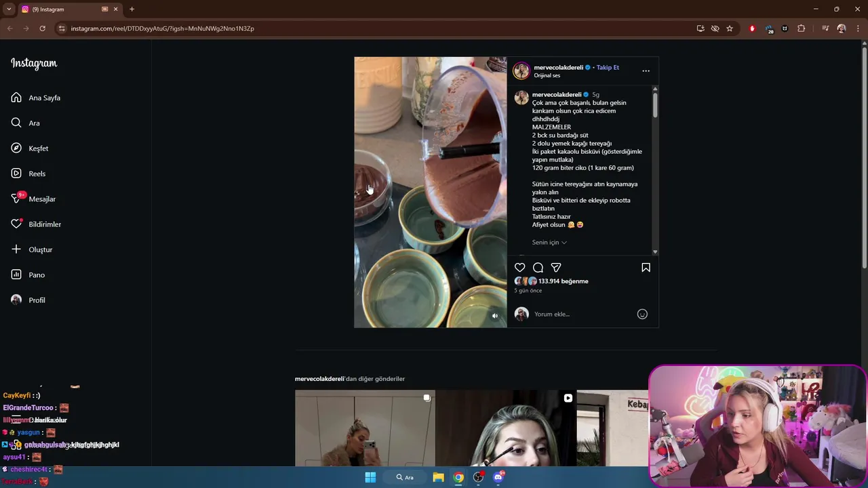Select the (9) Instagram tab

click(70, 9)
